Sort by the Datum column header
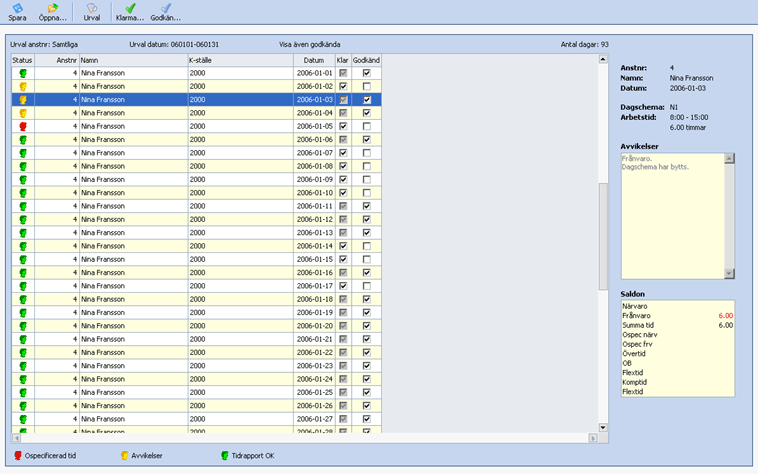Screen dimensions: 758x474 (314, 60)
